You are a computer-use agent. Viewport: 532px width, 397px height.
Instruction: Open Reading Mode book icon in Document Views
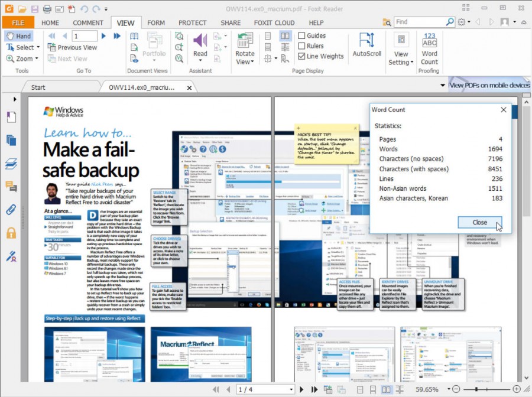point(134,36)
